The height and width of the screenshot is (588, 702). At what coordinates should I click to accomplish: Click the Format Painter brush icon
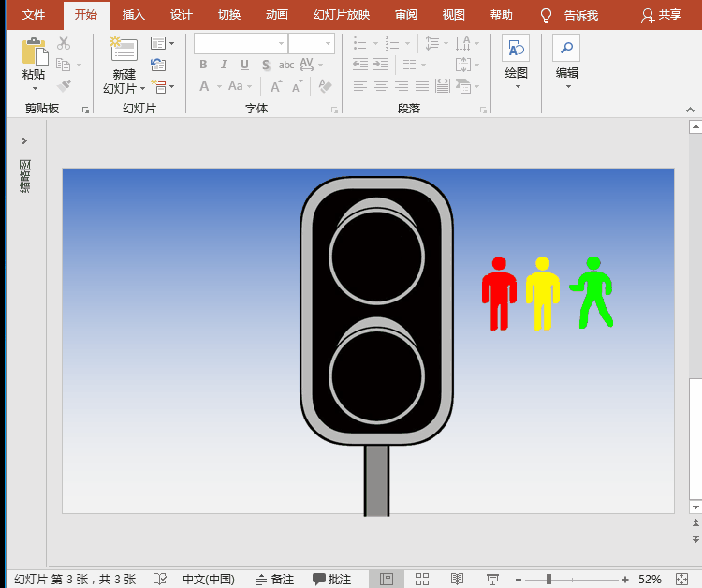point(64,85)
